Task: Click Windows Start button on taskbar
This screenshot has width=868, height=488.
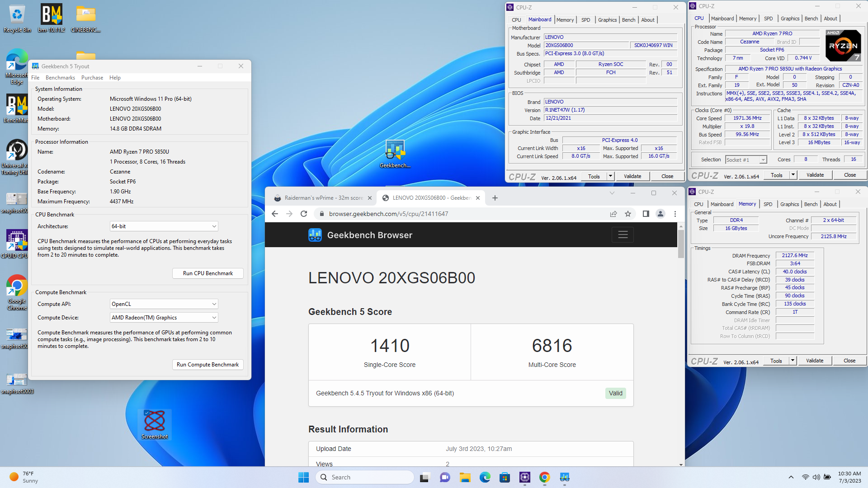Action: point(304,477)
